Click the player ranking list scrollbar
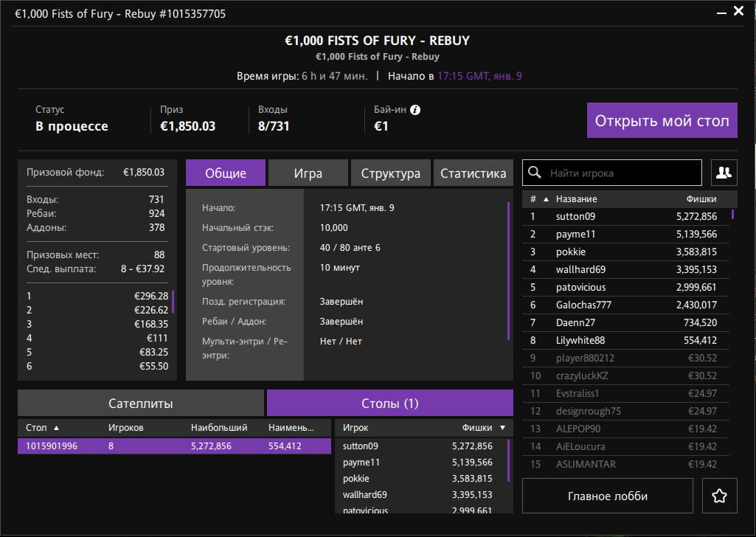The width and height of the screenshot is (756, 537). point(733,214)
